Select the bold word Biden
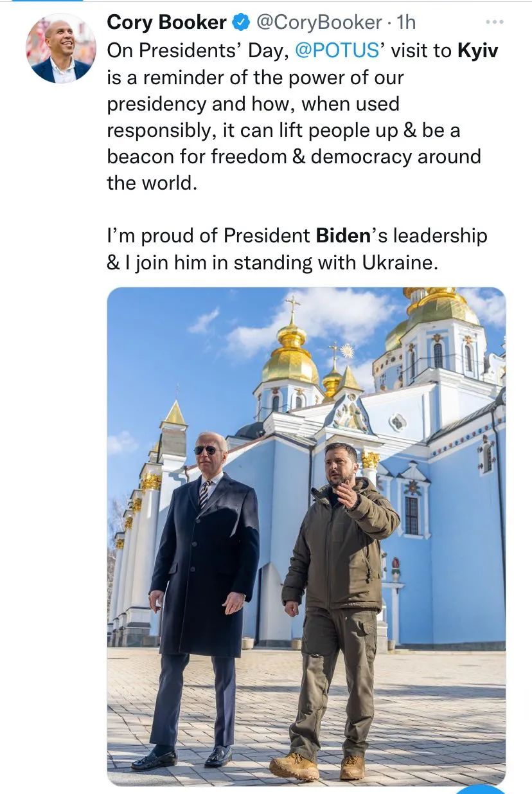 point(343,236)
